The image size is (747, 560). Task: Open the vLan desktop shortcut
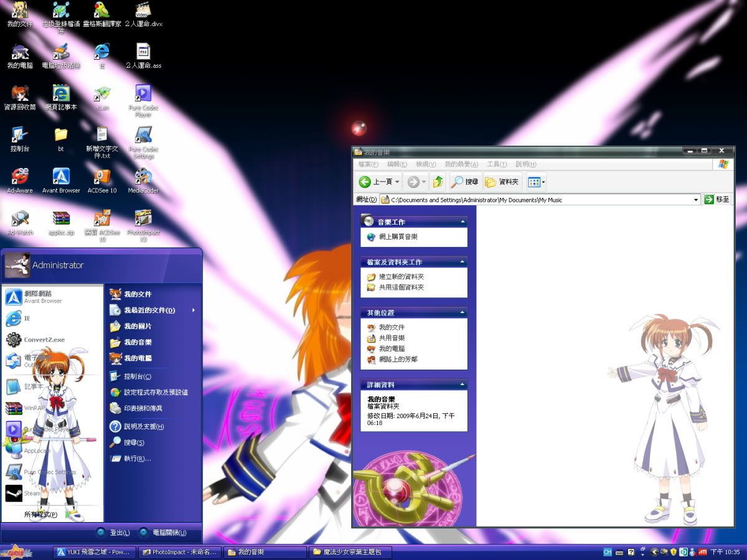point(102,98)
